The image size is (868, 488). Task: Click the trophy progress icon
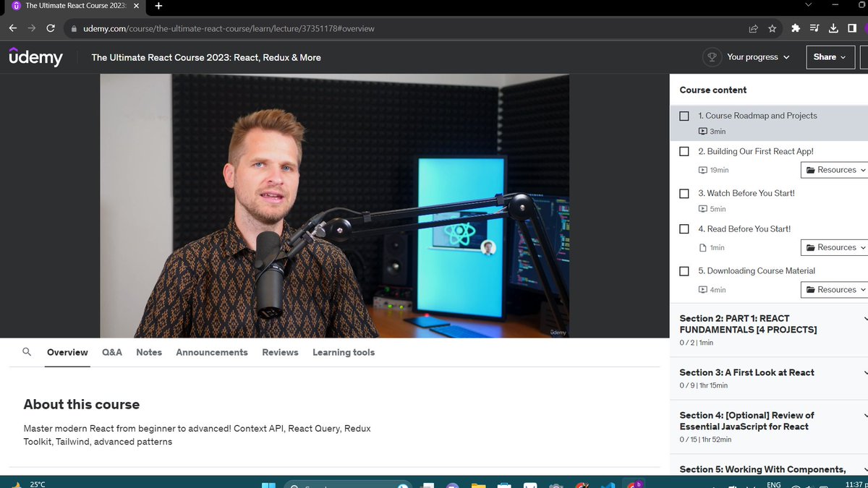tap(712, 57)
